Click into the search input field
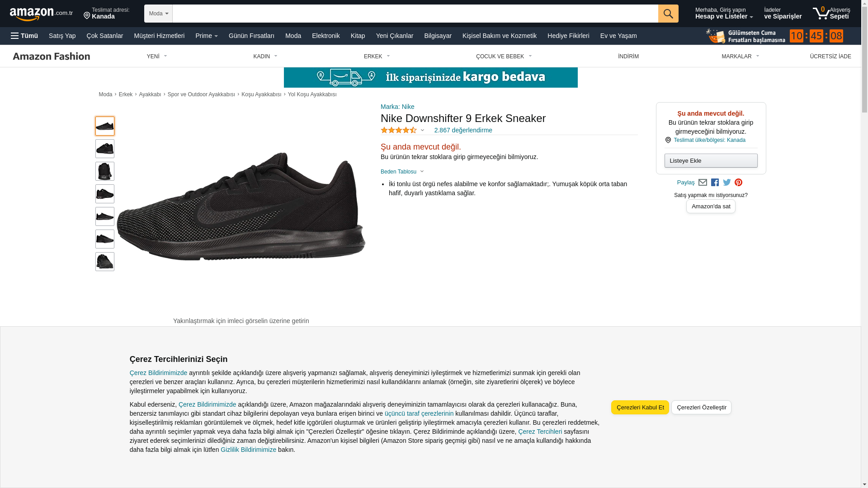Screen dimensions: 868x488 coord(415,14)
